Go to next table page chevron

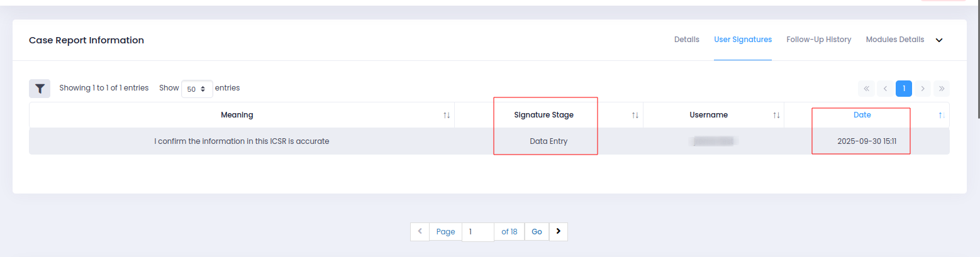pos(923,89)
